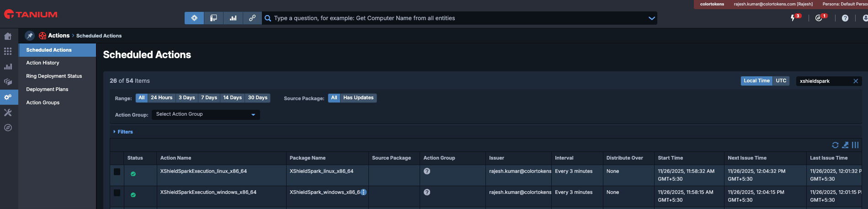868x209 pixels.
Task: Open the help question mark icon
Action: click(x=845, y=18)
